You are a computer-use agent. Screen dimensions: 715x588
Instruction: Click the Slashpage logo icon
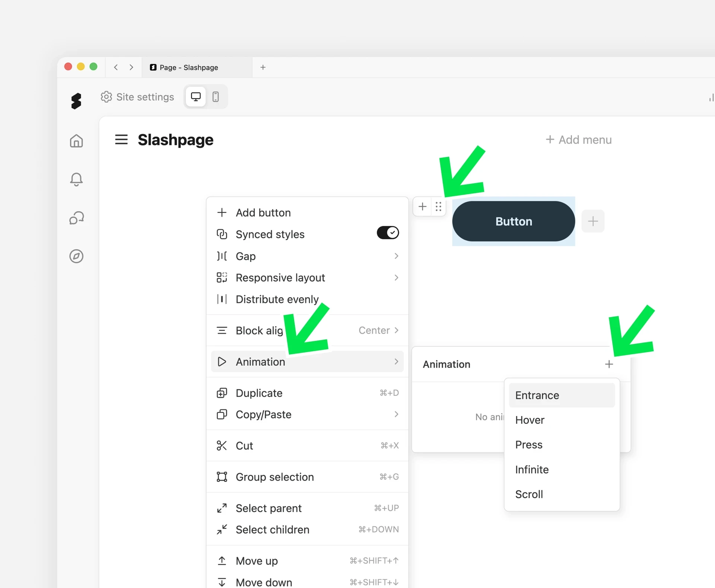point(76,100)
